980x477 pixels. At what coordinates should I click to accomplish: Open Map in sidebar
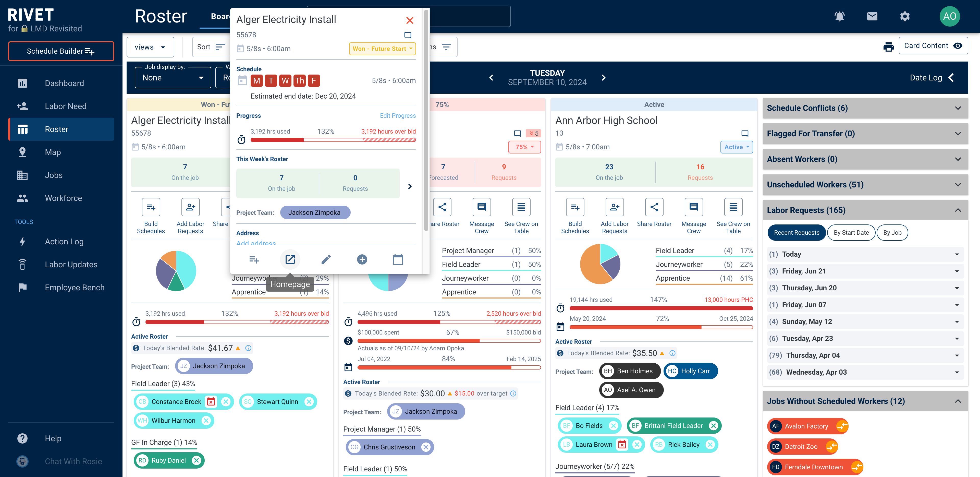pos(61,152)
